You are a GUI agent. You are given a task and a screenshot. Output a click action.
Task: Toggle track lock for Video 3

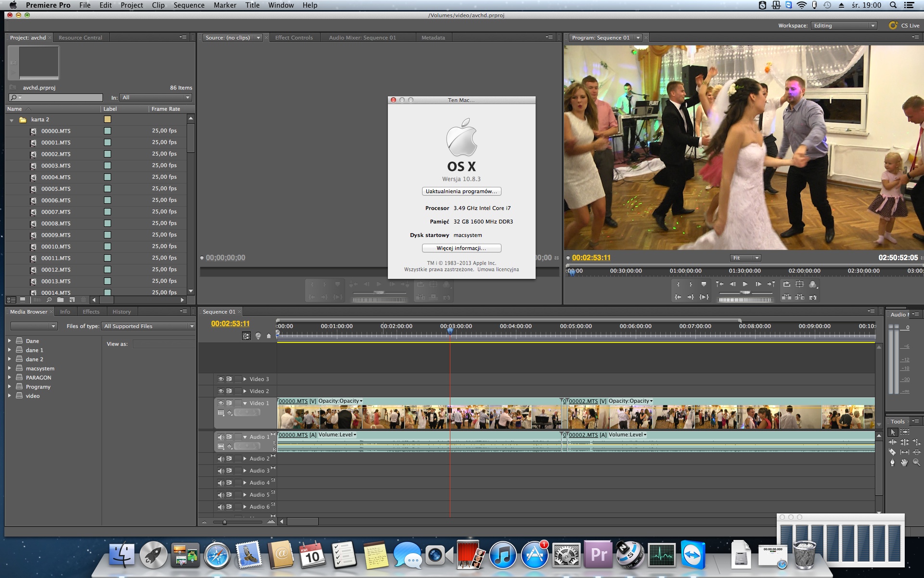coord(238,379)
